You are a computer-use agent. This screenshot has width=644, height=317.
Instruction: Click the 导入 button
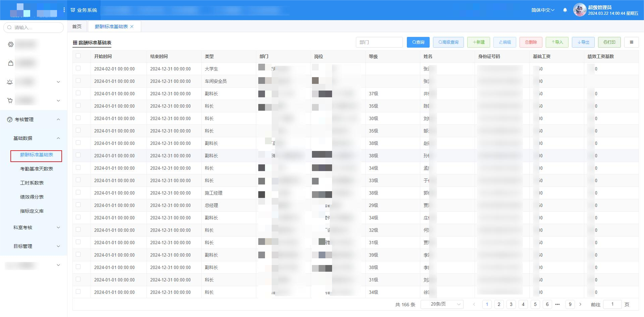point(557,42)
